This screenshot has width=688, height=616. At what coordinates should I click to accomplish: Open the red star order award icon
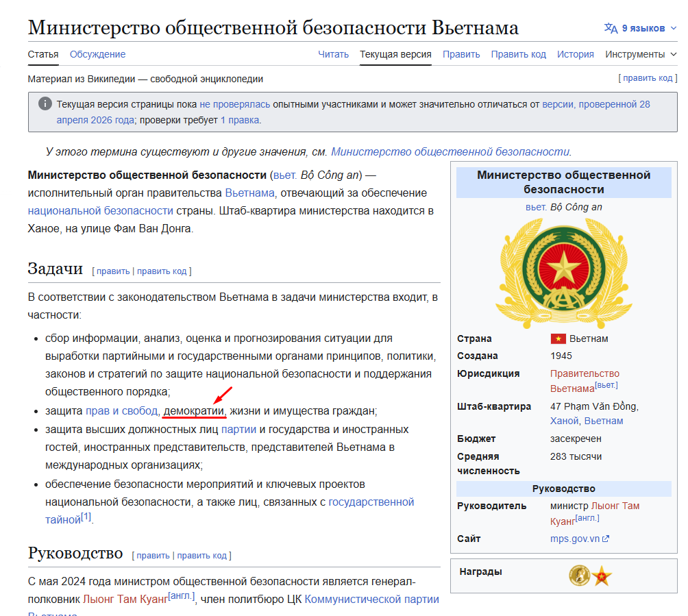pos(602,576)
